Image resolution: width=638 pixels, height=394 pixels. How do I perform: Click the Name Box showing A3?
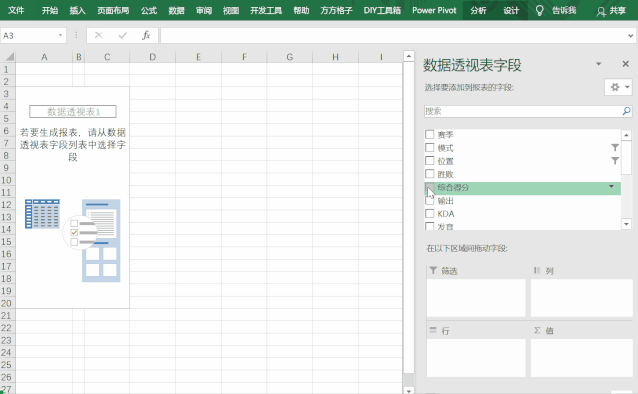tap(28, 35)
